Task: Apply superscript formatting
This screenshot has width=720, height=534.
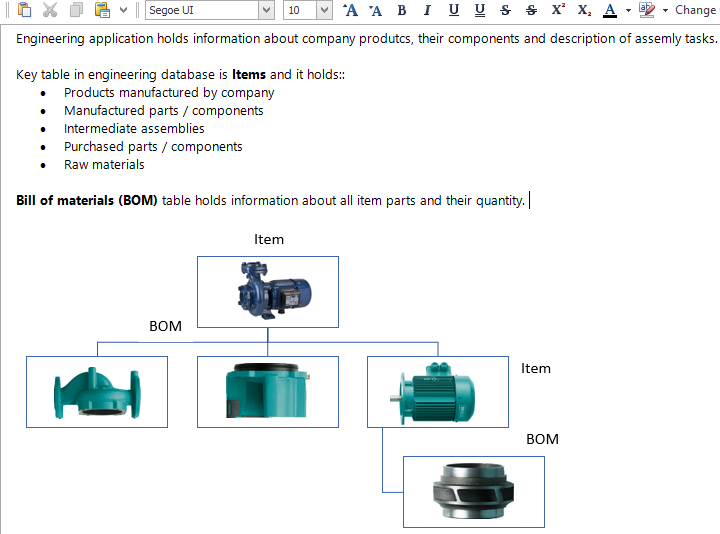Action: point(558,10)
